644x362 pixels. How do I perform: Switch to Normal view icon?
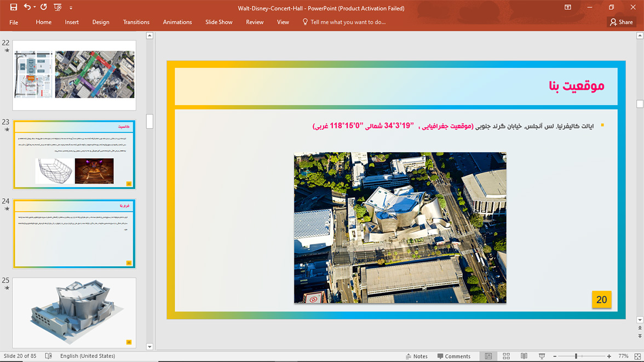tap(488, 356)
